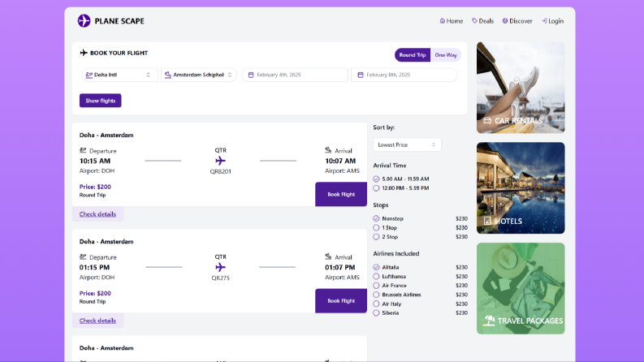644x362 pixels.
Task: Select Air France airline filter
Action: 376,286
